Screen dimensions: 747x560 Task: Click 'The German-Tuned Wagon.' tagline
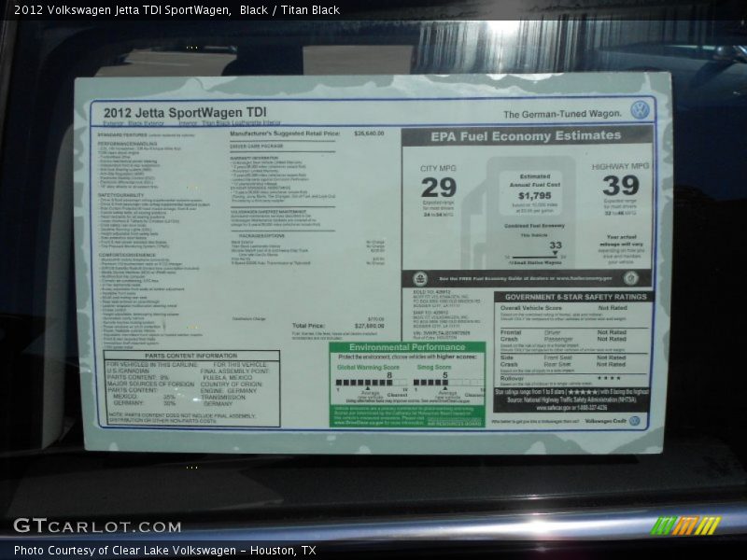pyautogui.click(x=562, y=114)
